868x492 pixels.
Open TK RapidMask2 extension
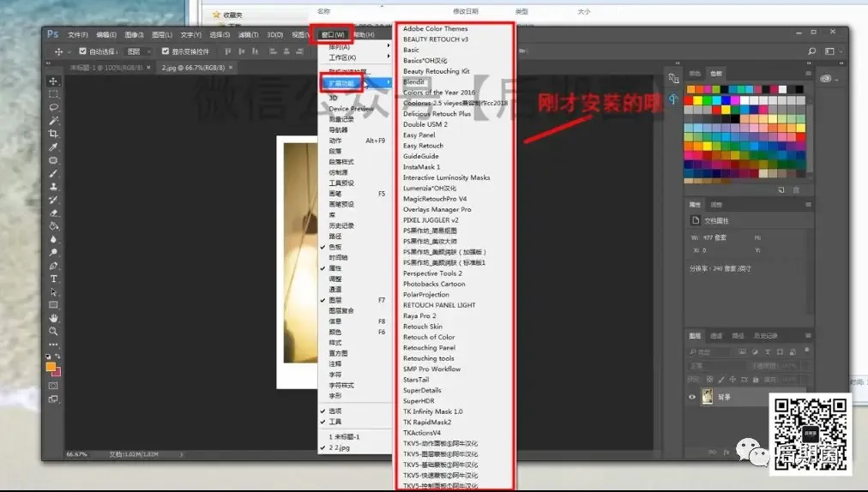pos(427,423)
